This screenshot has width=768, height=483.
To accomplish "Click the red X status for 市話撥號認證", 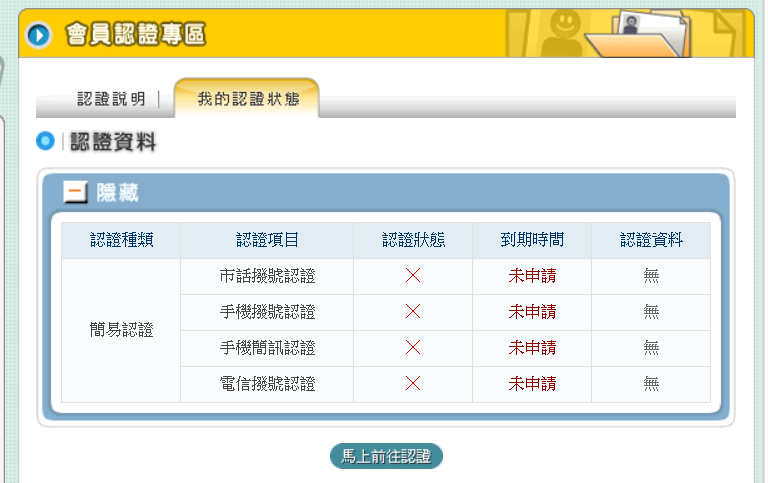I will pos(413,276).
